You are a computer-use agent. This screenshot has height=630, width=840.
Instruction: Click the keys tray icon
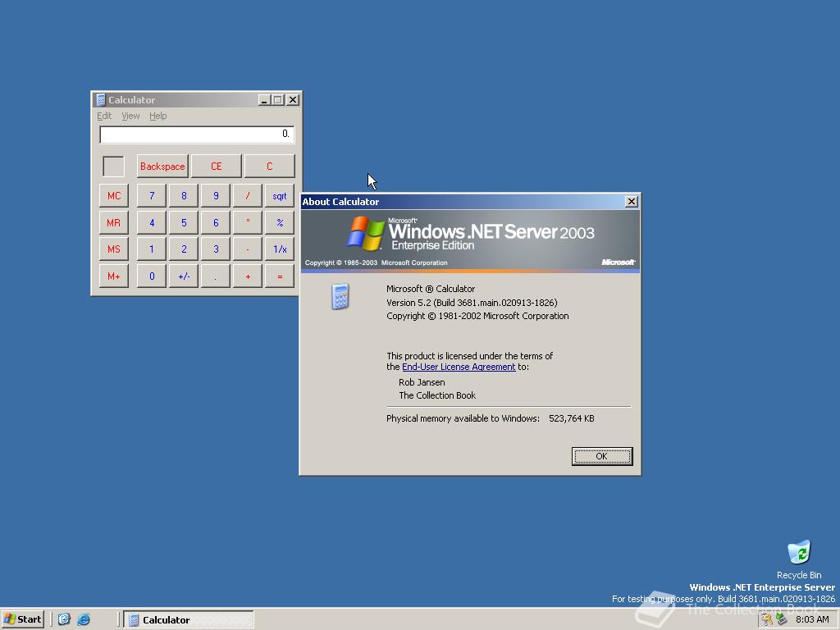(768, 619)
